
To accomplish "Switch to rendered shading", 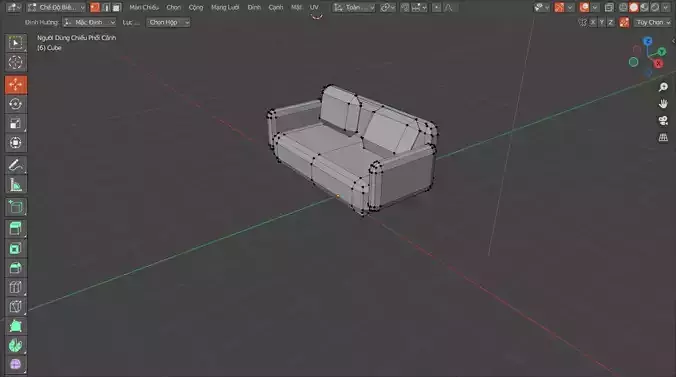I will click(655, 7).
